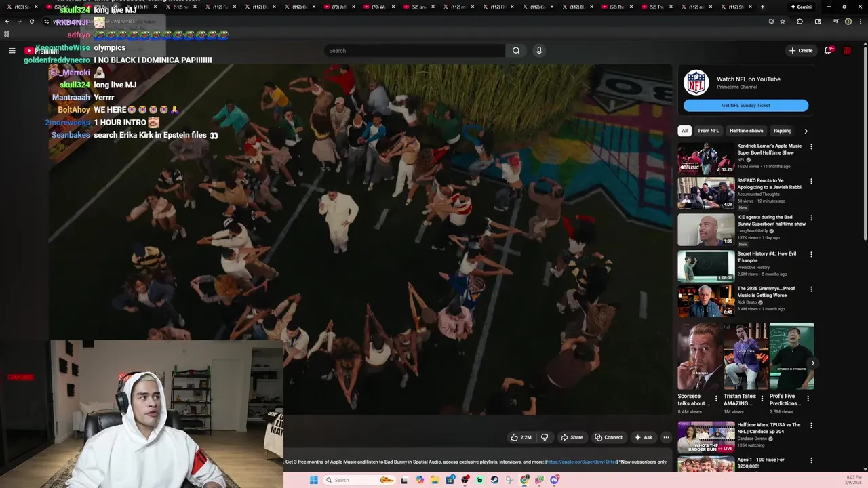868x488 pixels.
Task: Share the video with the Share button
Action: 572,437
